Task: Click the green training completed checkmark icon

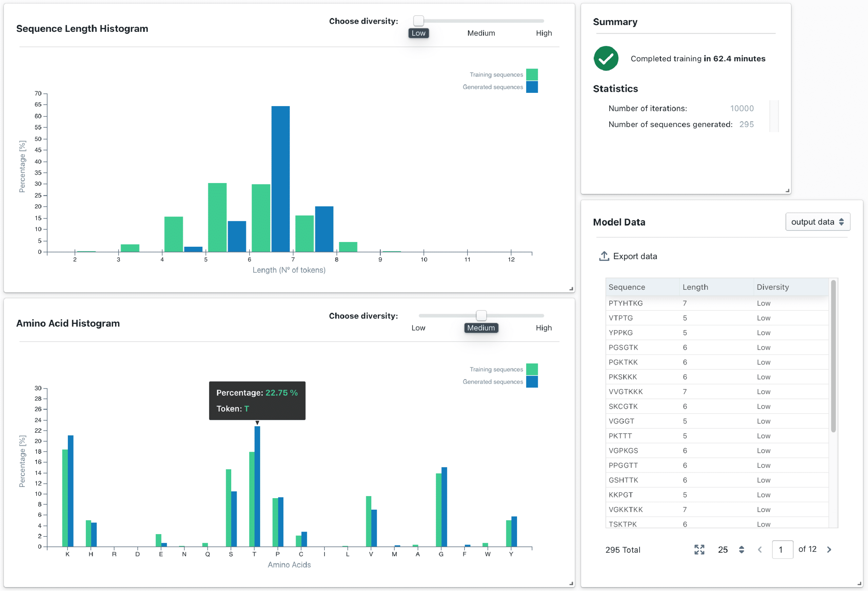Action: [606, 59]
